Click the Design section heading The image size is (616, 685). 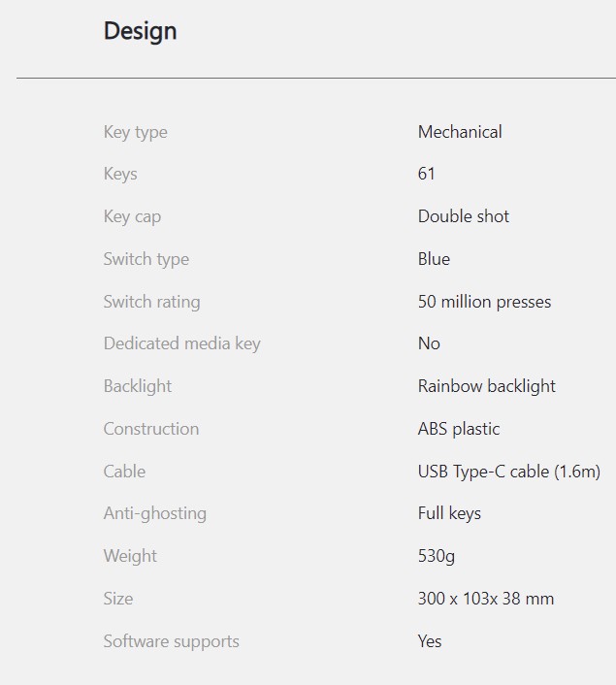point(141,31)
